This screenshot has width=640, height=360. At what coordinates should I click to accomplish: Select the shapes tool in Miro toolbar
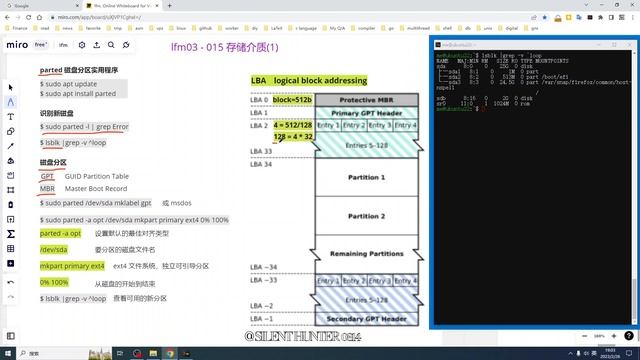pyautogui.click(x=11, y=131)
